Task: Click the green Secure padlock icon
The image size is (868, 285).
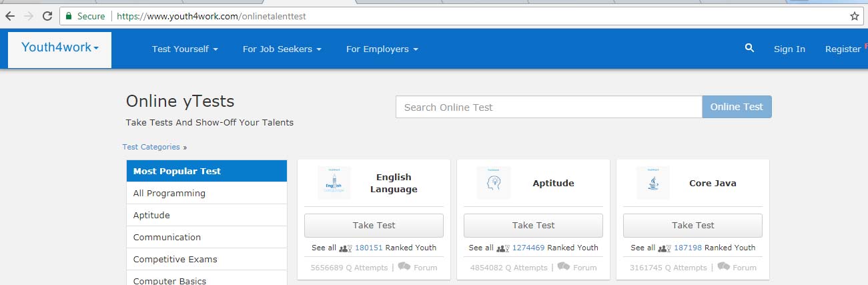Action: coord(68,16)
